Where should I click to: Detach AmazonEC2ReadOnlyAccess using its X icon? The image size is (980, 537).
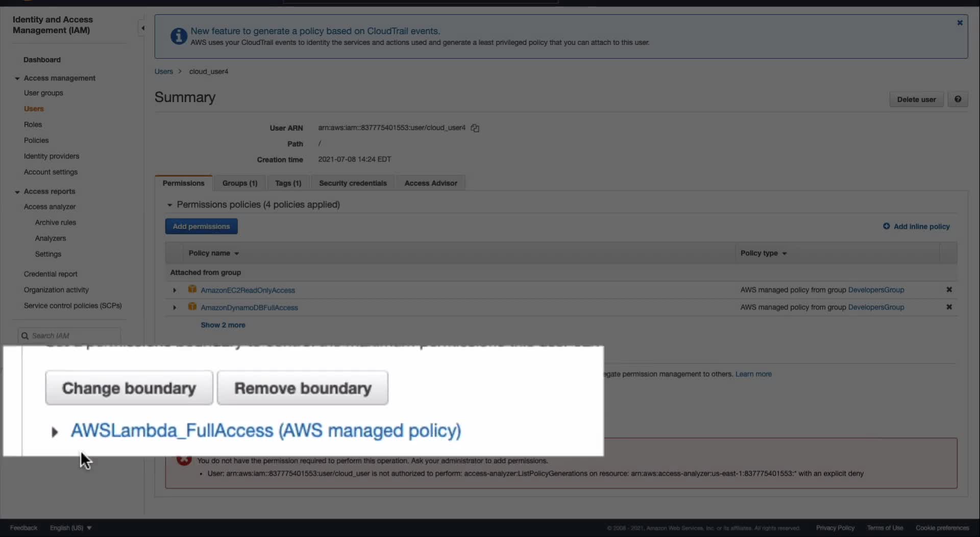pyautogui.click(x=949, y=289)
